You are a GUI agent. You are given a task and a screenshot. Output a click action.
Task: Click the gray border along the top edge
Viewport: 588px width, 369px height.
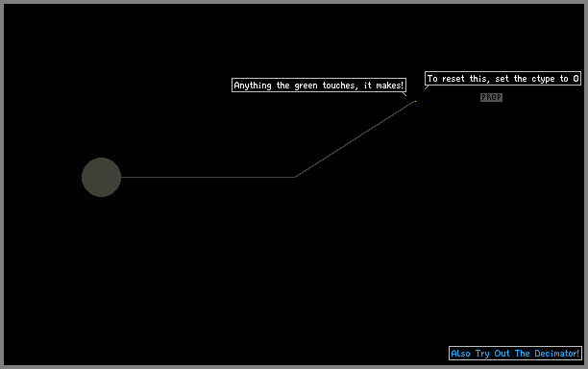coord(294,2)
